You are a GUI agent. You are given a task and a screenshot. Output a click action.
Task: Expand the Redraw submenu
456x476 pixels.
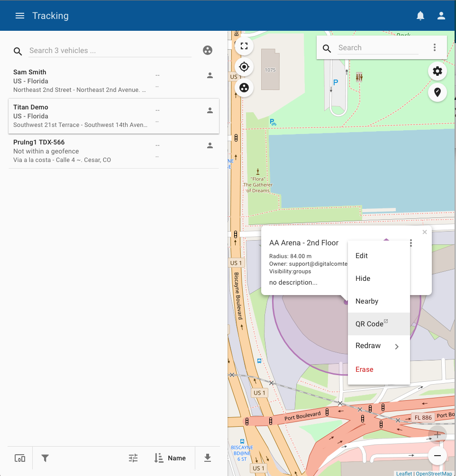coord(379,346)
